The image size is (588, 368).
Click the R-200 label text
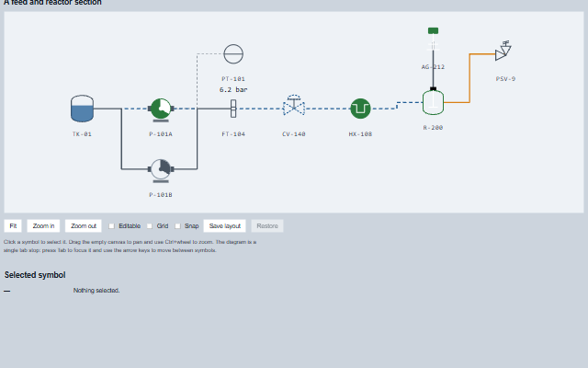[433, 128]
